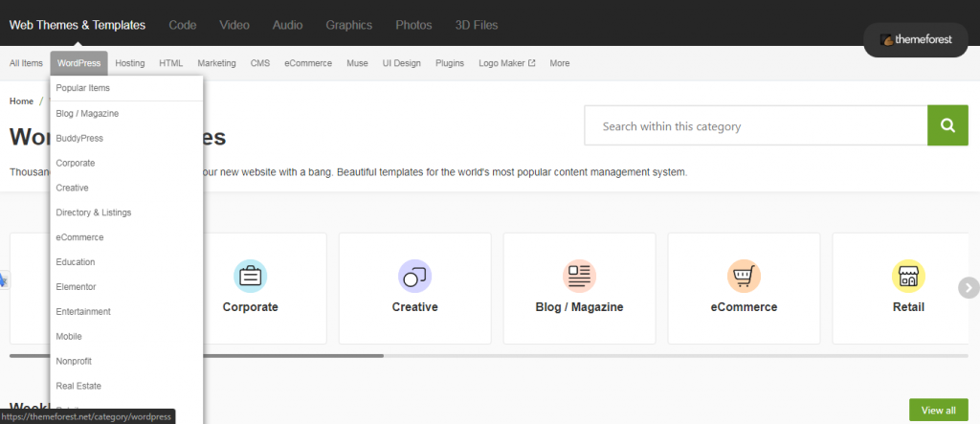The width and height of the screenshot is (980, 424).
Task: Click the Retail card label
Action: [908, 307]
